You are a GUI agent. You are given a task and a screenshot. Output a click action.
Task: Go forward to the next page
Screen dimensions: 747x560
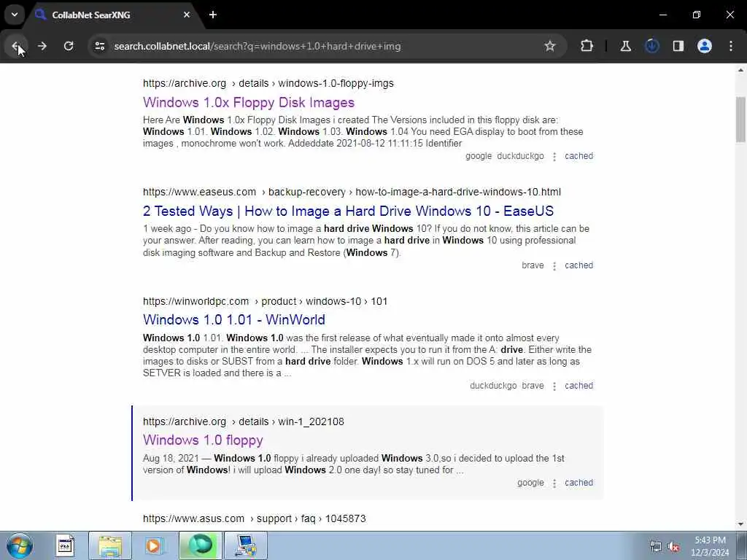point(42,46)
